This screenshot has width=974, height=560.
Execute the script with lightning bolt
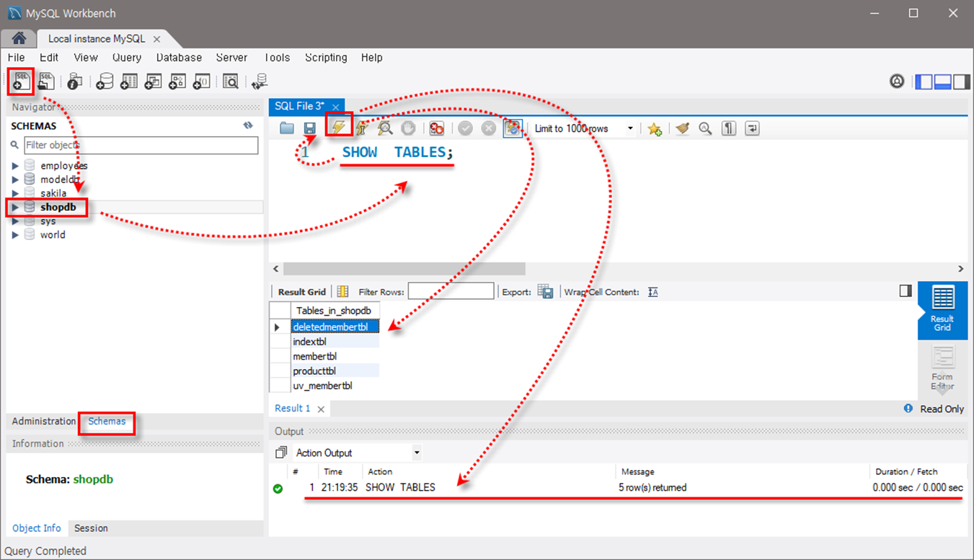point(337,128)
